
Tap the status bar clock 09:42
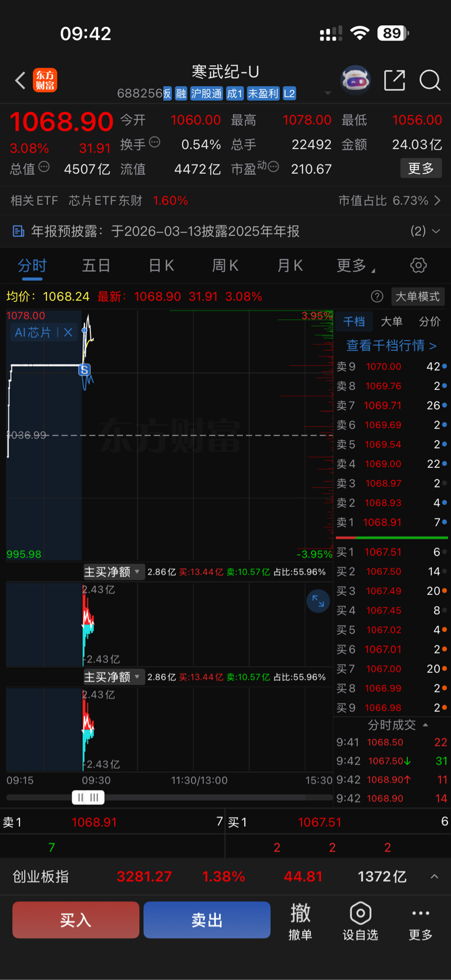(x=86, y=33)
